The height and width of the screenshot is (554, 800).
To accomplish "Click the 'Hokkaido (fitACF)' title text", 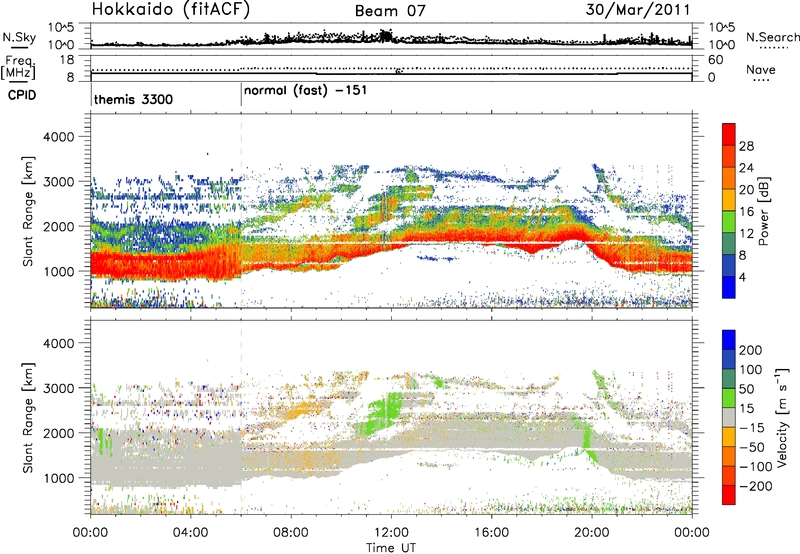I will point(171,10).
